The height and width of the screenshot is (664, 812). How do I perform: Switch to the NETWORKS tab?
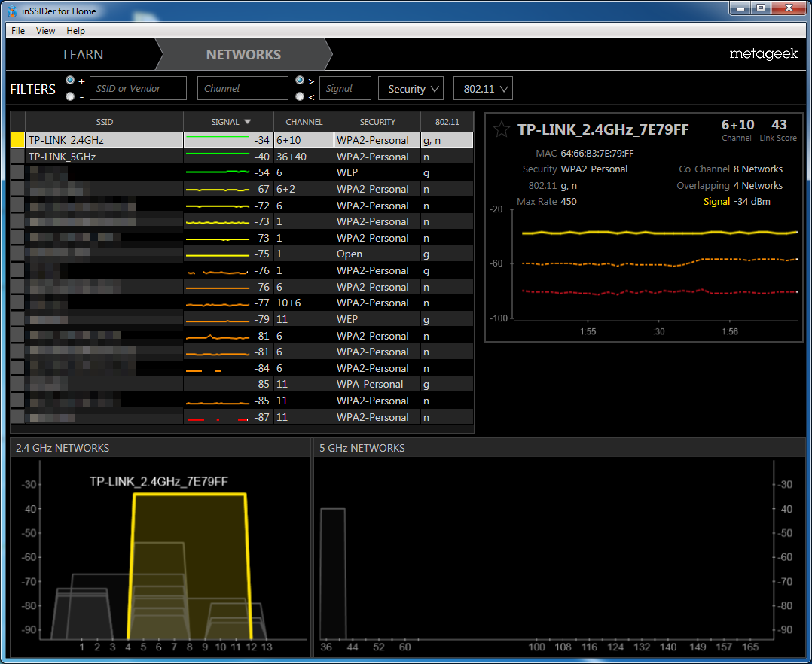[243, 55]
